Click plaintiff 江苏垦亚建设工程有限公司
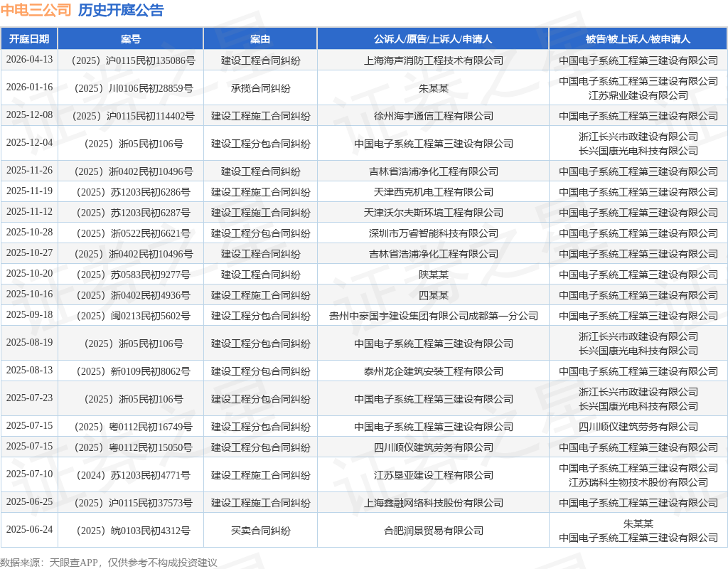Screen dimensions: 728x569 [433, 475]
